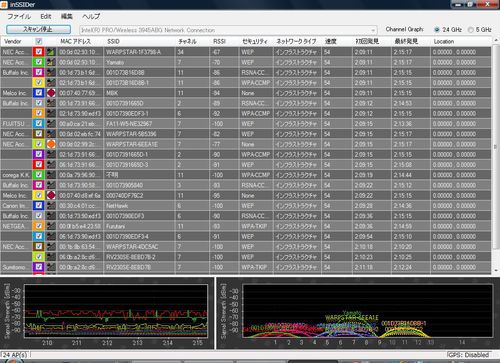
Task: Click the red open-network icon in the MBK row
Action: 51,93
